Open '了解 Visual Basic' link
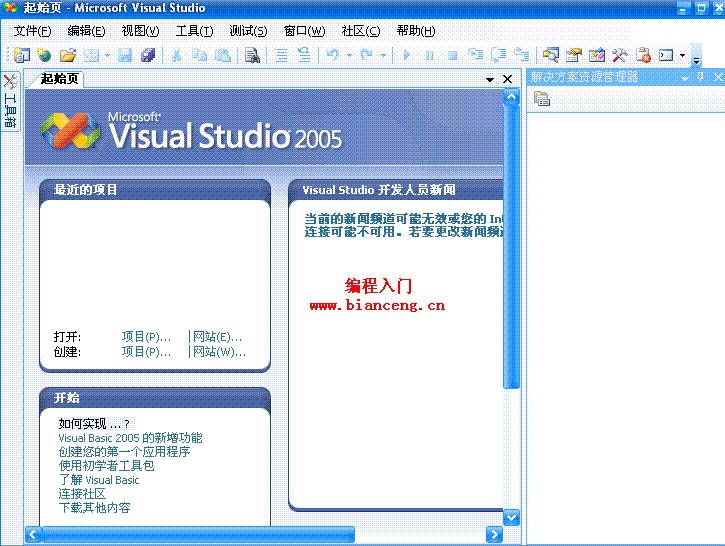The width and height of the screenshot is (725, 546). click(x=99, y=480)
